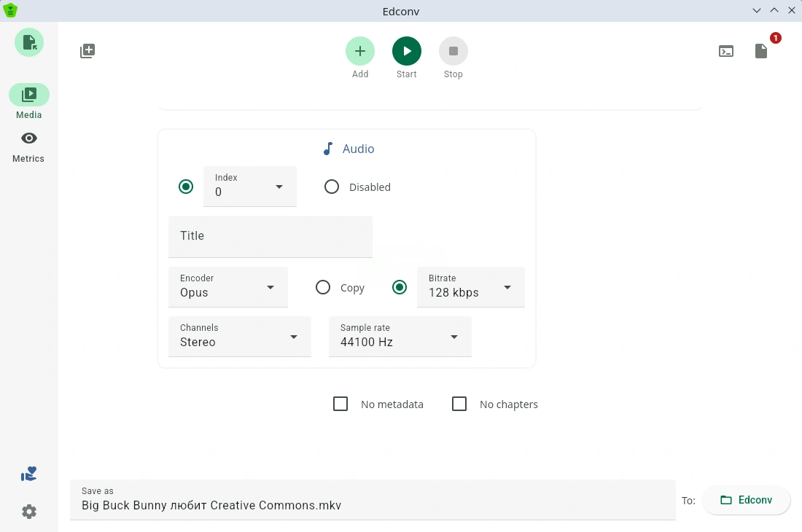Open file icon at top of sidebar
Image resolution: width=802 pixels, height=532 pixels.
29,42
